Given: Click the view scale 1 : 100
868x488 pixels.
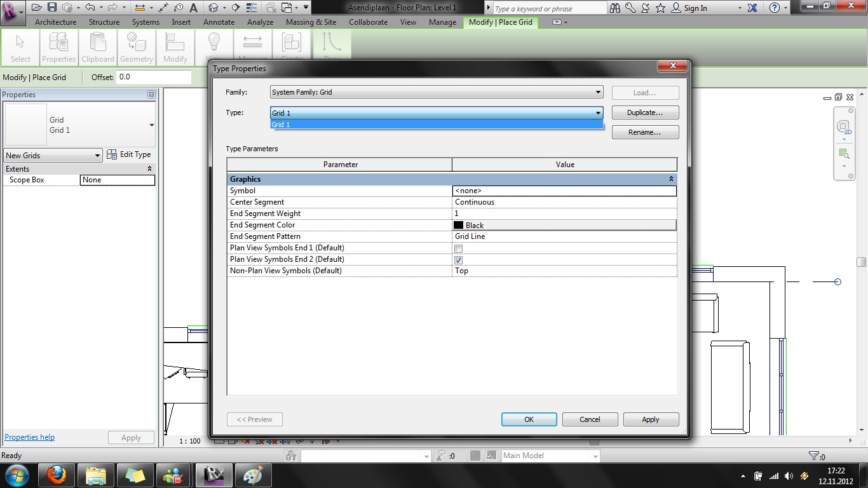Looking at the screenshot, I should click(x=189, y=441).
